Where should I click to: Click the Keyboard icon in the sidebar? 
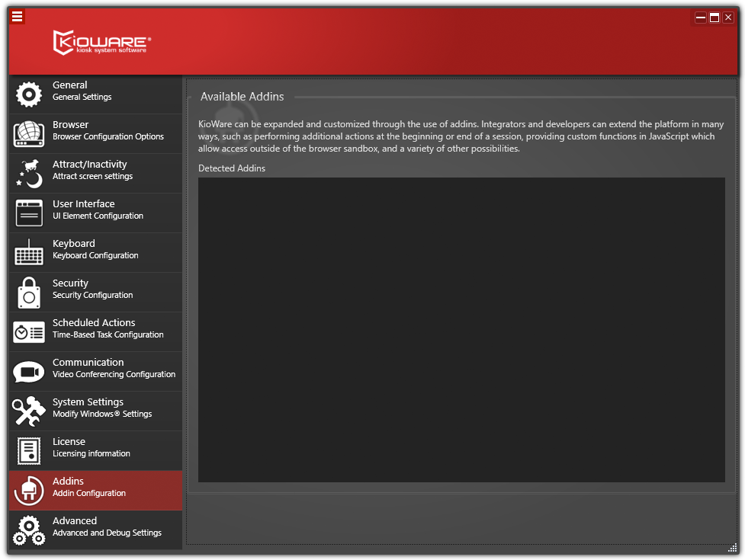(29, 252)
